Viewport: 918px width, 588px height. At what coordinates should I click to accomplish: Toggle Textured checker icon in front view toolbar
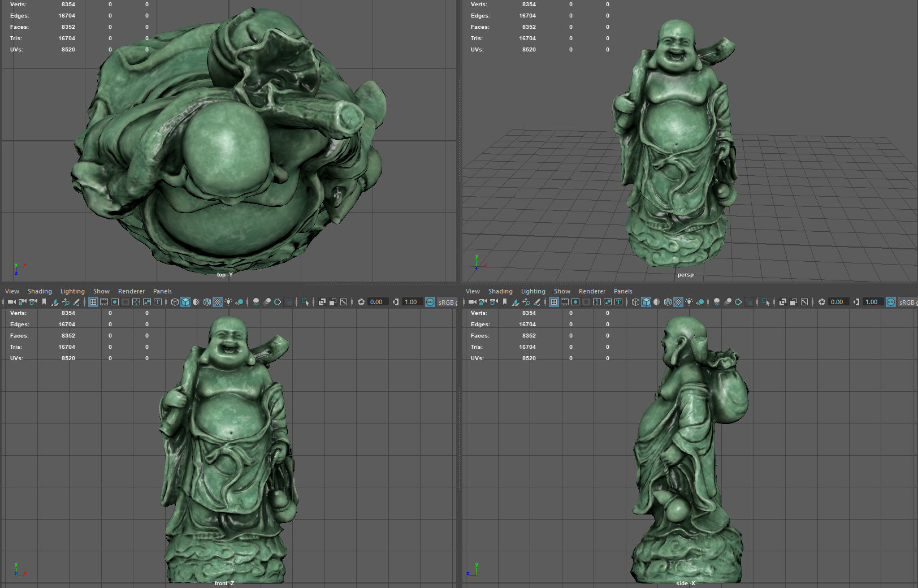click(218, 302)
